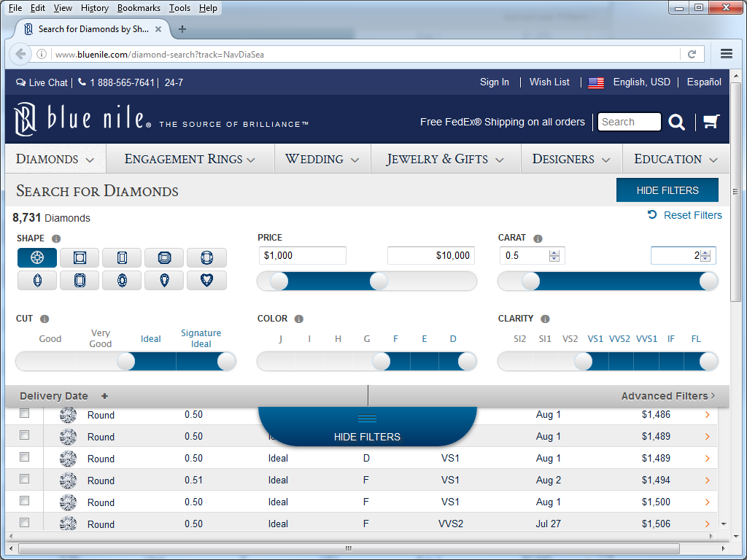The height and width of the screenshot is (560, 747).
Task: Select the Princess diamond shape
Action: tap(80, 257)
